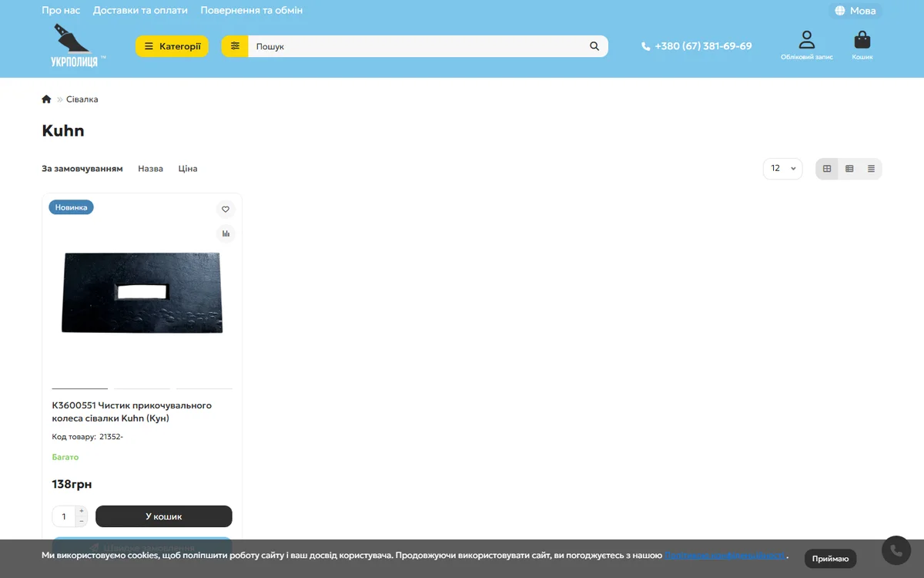This screenshot has height=578, width=924.
Task: Click the price 138грн text
Action: click(72, 485)
